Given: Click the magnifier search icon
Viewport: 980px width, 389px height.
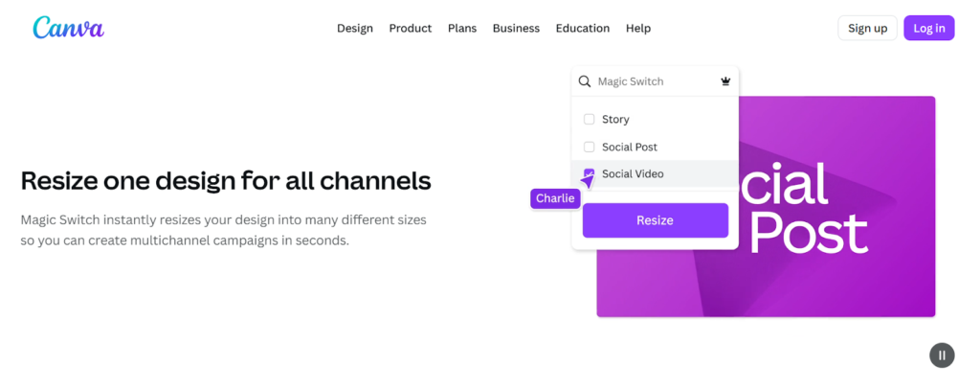Looking at the screenshot, I should (x=585, y=81).
